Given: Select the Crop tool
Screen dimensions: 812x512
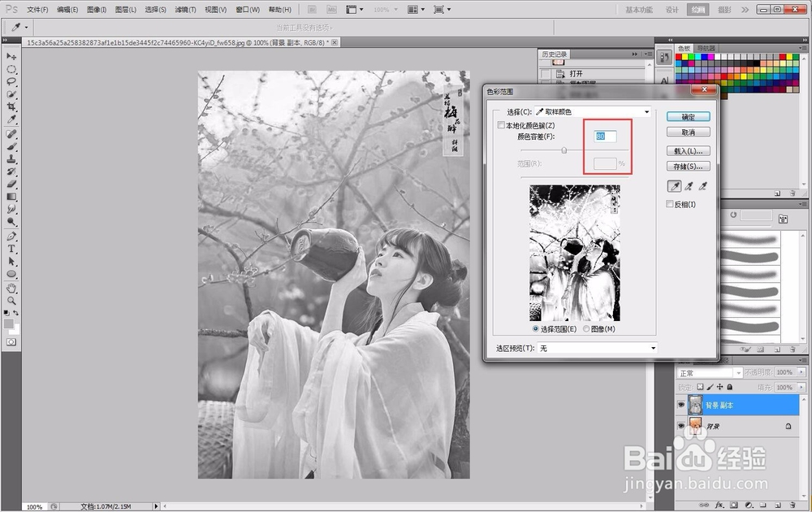Looking at the screenshot, I should pos(11,106).
